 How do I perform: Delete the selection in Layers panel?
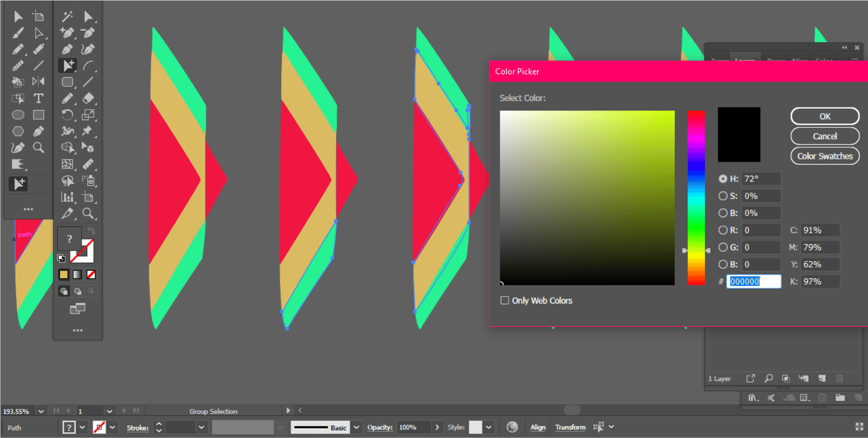point(840,378)
